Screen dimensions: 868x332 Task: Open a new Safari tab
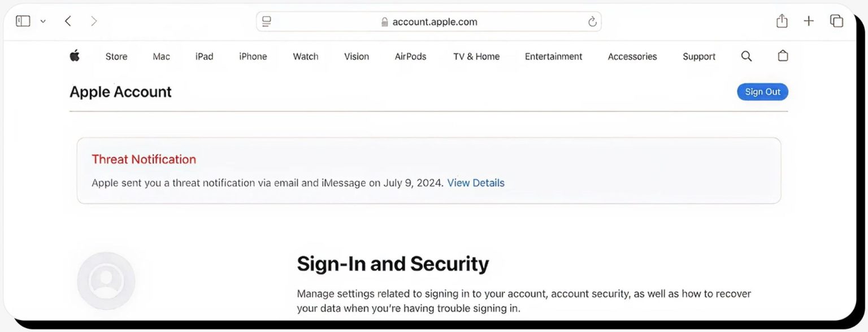tap(809, 20)
